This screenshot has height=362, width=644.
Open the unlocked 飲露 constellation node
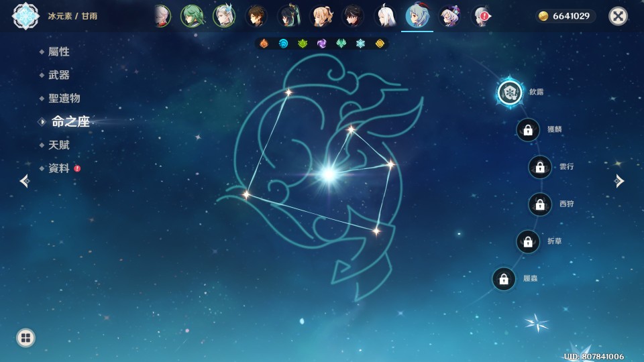coord(510,92)
